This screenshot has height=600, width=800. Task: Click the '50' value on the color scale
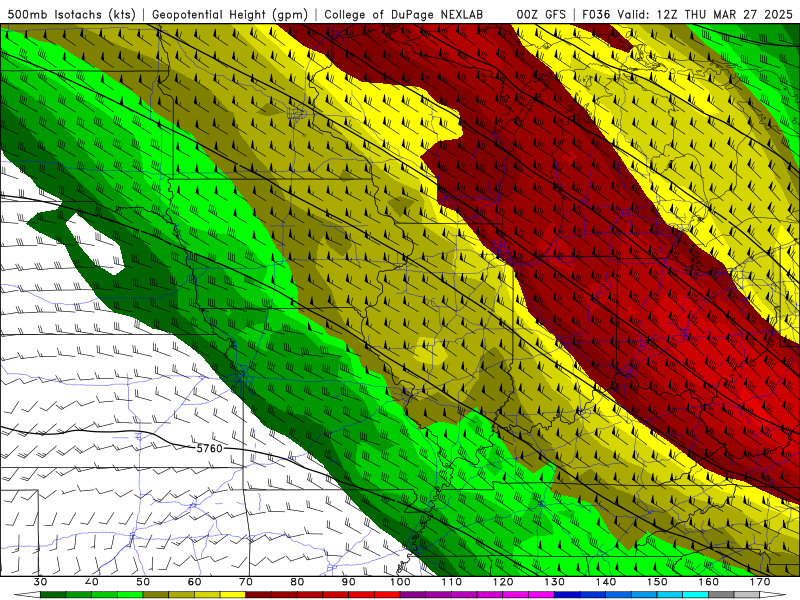143,582
